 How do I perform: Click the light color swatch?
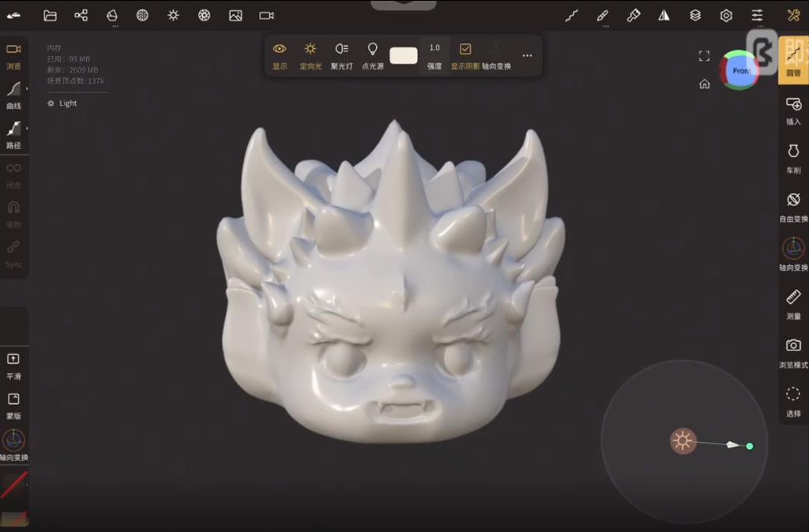[x=403, y=54]
